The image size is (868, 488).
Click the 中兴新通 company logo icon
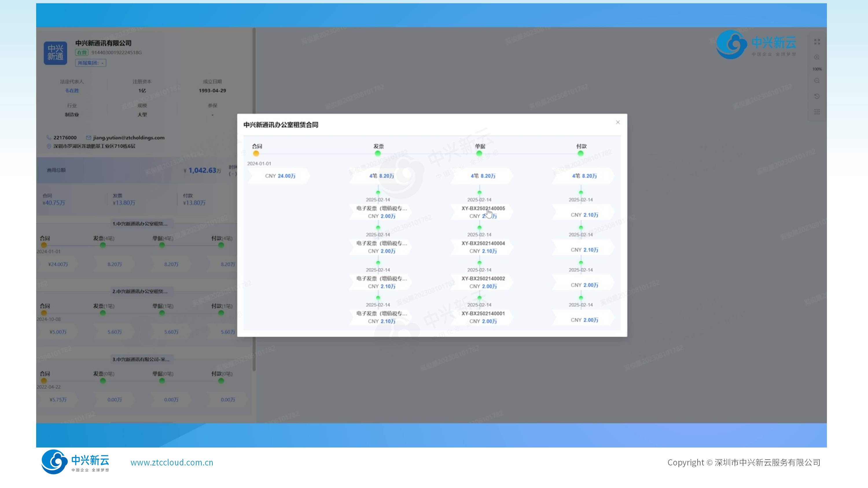click(55, 53)
